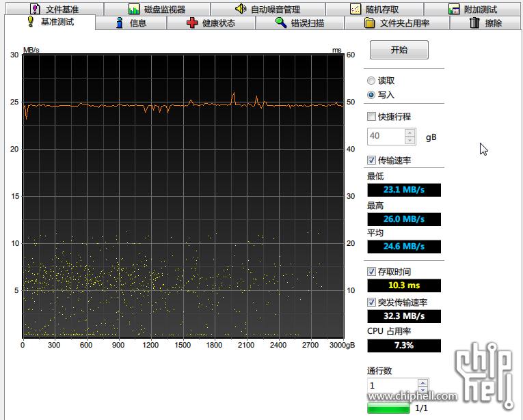Uncheck the 传输速率 checkbox
This screenshot has width=523, height=420.
(x=371, y=160)
